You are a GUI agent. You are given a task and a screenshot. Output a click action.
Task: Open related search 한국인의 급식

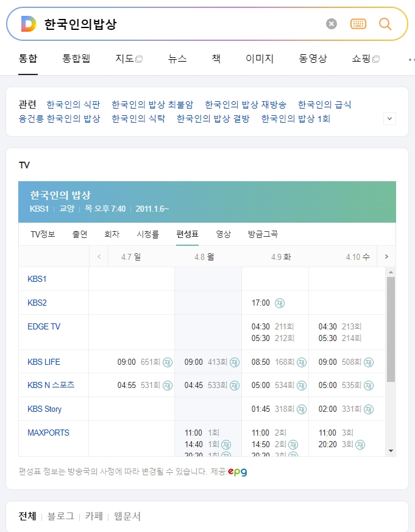pos(325,104)
